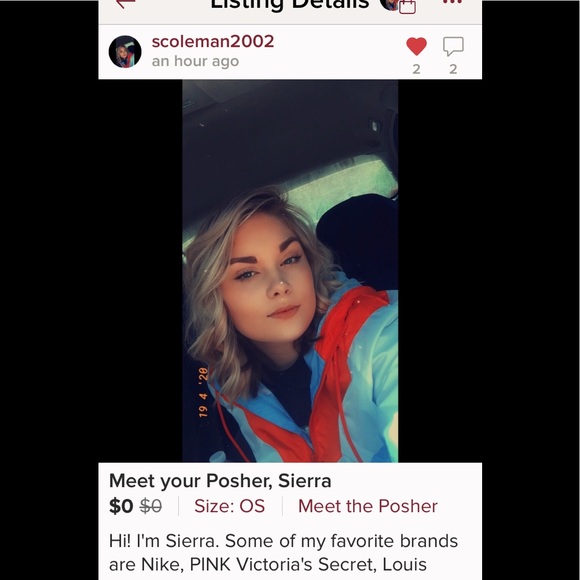Image resolution: width=580 pixels, height=580 pixels.
Task: Open scoleman2002's round profile avatar
Action: click(125, 52)
